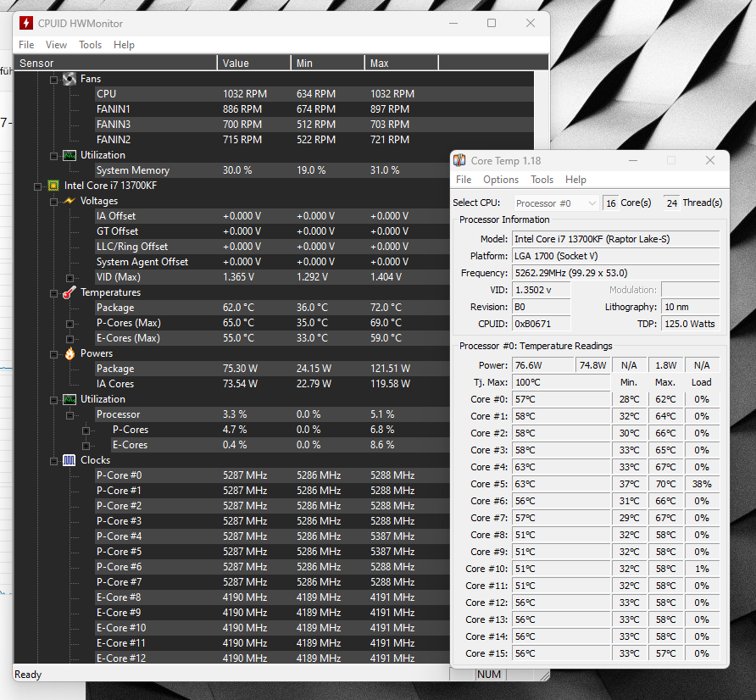Select the P-Core #0 clock row

tap(272, 475)
